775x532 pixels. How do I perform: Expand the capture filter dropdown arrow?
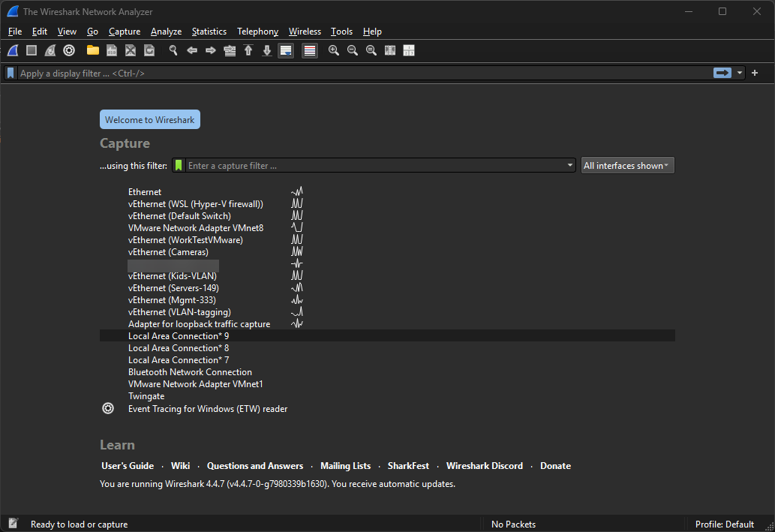click(x=570, y=166)
